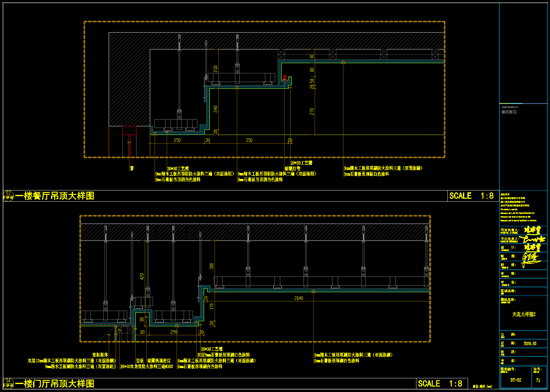The width and height of the screenshot is (550, 392).
Task: Click the 290 horizontal dimension
Action: [174, 332]
